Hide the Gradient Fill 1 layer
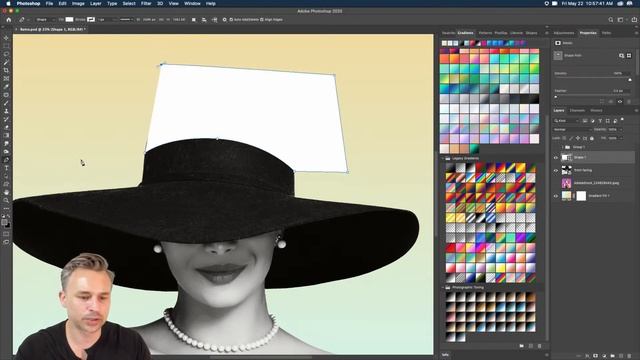 pyautogui.click(x=556, y=196)
